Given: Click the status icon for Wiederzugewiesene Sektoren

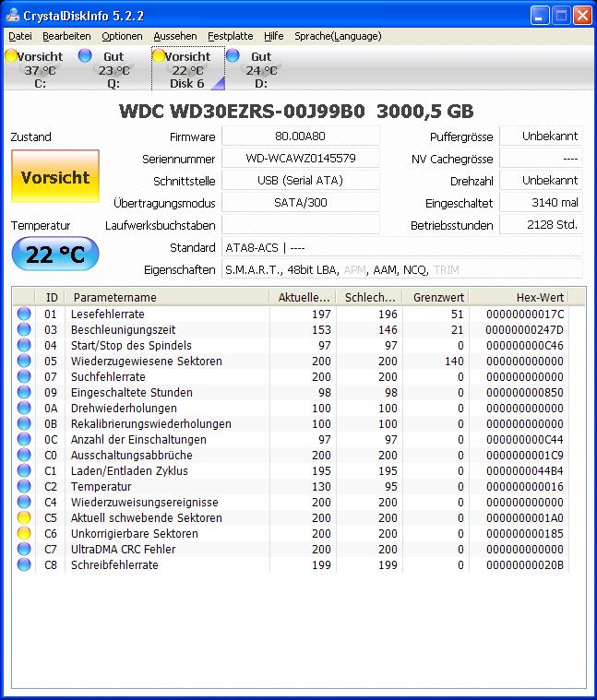Looking at the screenshot, I should (x=24, y=361).
